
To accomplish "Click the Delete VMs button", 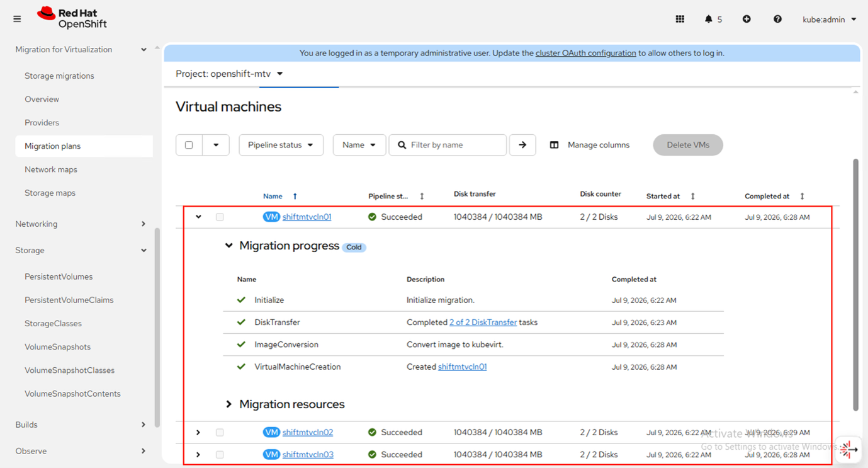I will (688, 145).
